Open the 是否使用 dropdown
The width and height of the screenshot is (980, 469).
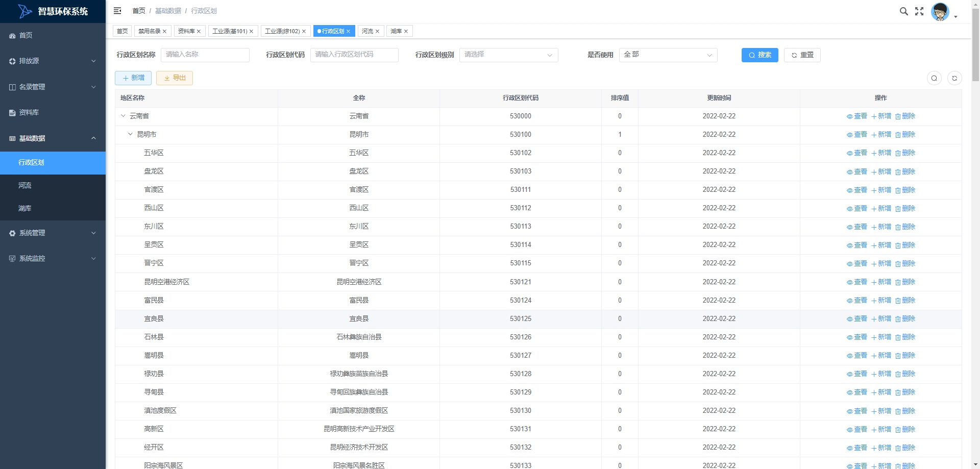[x=668, y=55]
